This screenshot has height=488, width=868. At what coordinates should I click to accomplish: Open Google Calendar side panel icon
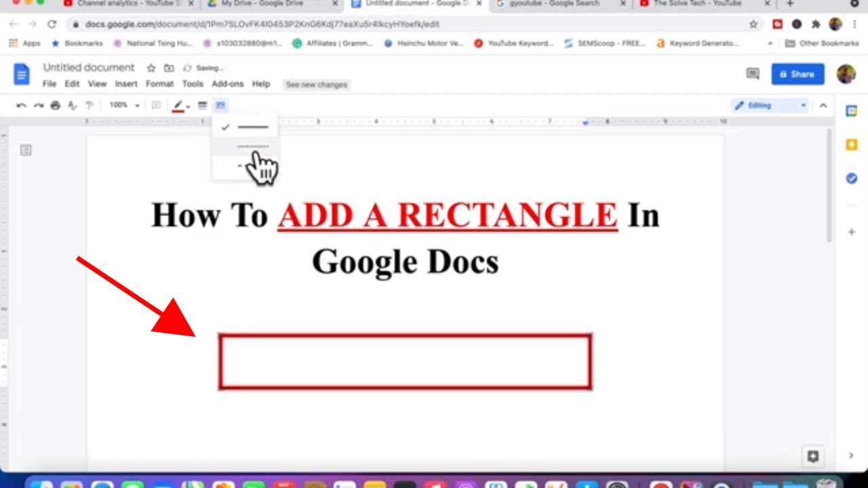point(852,111)
